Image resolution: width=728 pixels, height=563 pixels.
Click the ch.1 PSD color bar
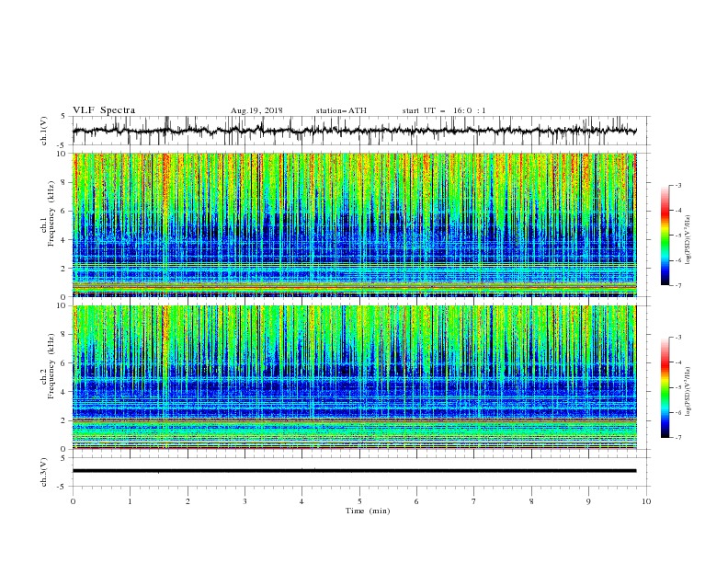click(x=665, y=236)
